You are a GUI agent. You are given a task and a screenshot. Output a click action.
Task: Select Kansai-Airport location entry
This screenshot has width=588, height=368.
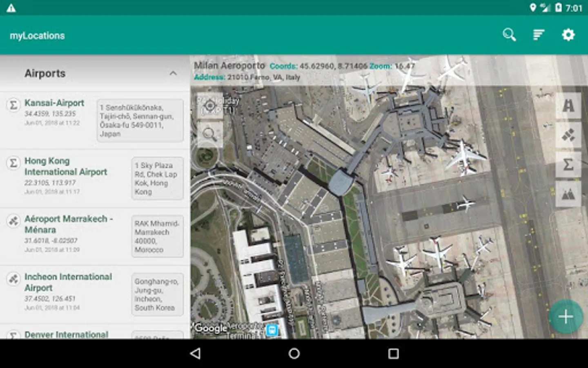95,120
